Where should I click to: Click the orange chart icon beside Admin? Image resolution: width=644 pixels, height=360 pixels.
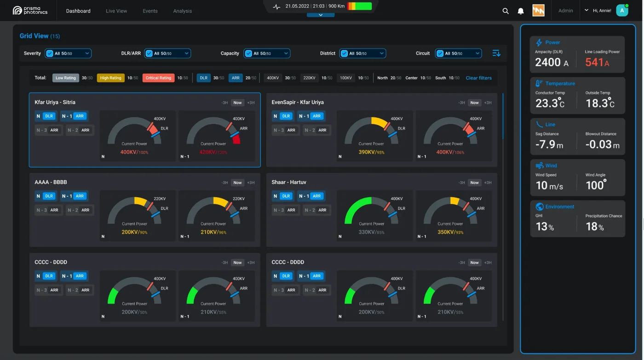coord(539,11)
